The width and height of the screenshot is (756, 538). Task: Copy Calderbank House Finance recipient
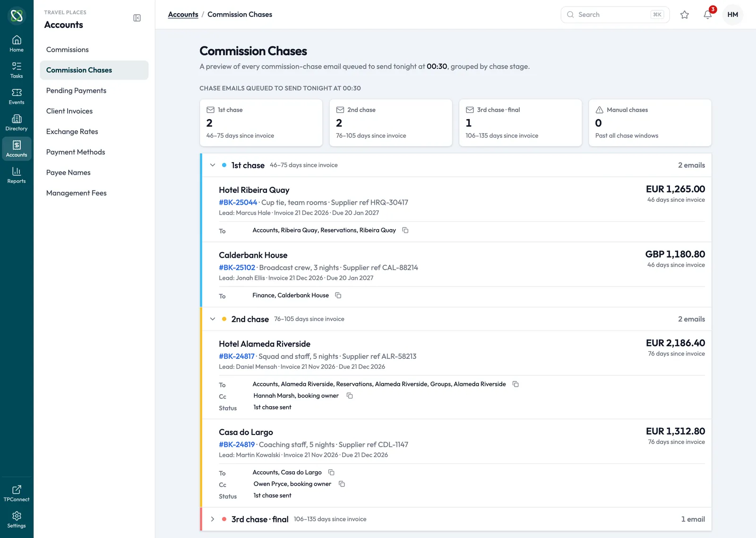point(338,295)
